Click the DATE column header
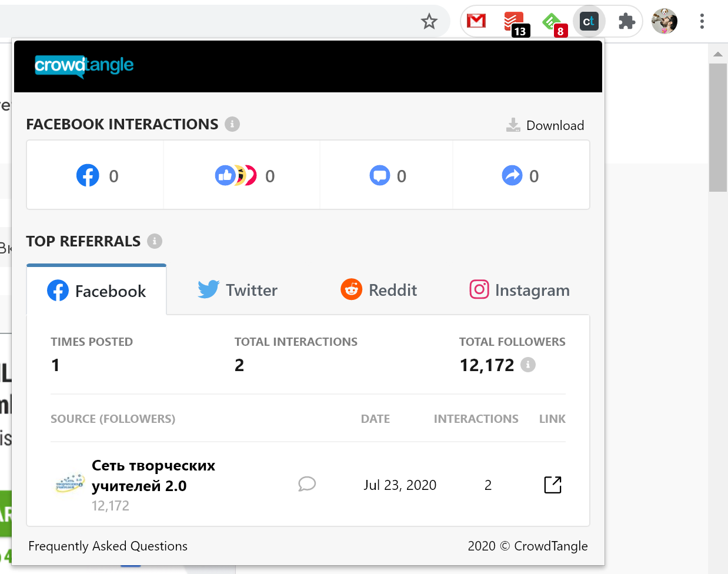The image size is (728, 574). [376, 419]
